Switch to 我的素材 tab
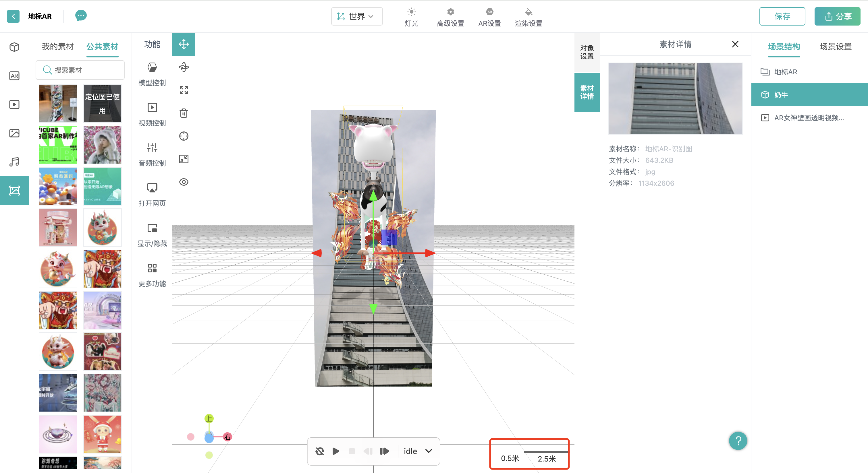 point(58,46)
